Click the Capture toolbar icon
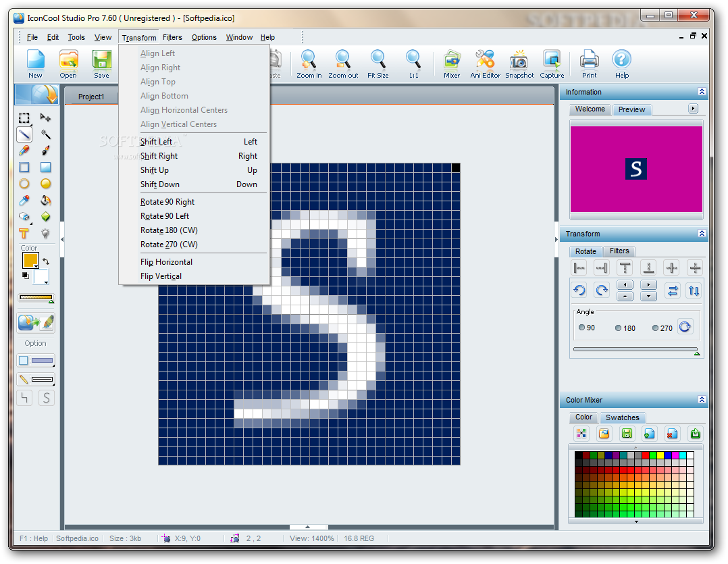This screenshot has width=728, height=564. (552, 63)
